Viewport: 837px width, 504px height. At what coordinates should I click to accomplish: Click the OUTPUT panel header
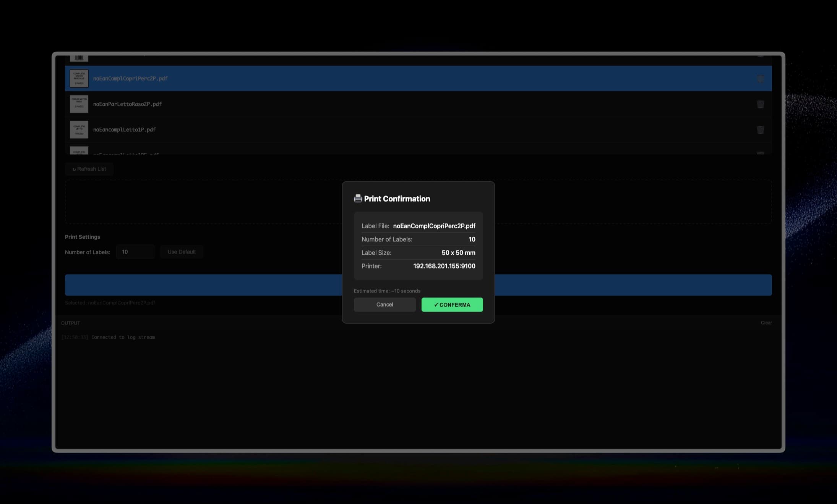click(x=71, y=323)
